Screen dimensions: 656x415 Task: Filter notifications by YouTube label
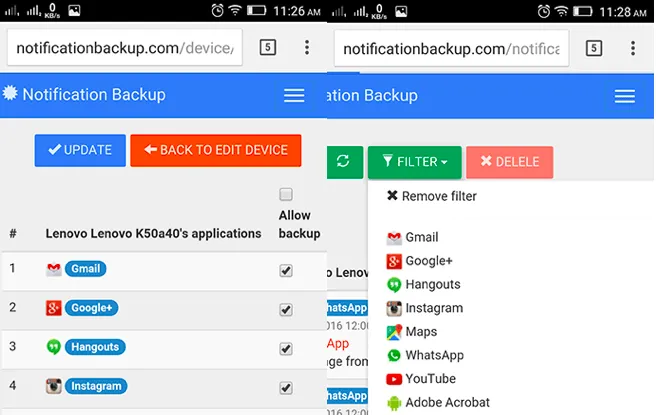click(430, 379)
